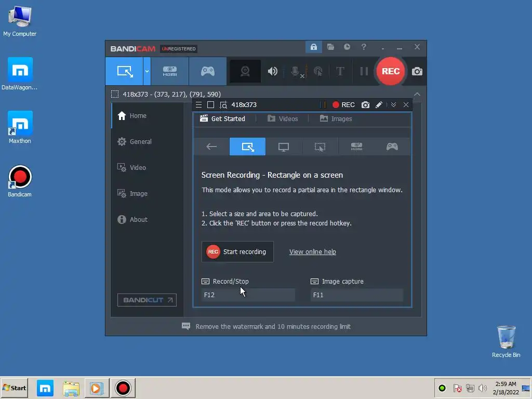Click the 418x373 size label
Image resolution: width=532 pixels, height=399 pixels.
coord(244,105)
